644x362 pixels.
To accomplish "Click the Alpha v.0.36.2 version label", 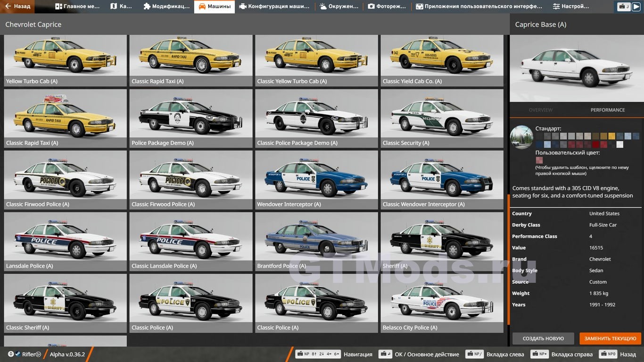I will coord(67,354).
